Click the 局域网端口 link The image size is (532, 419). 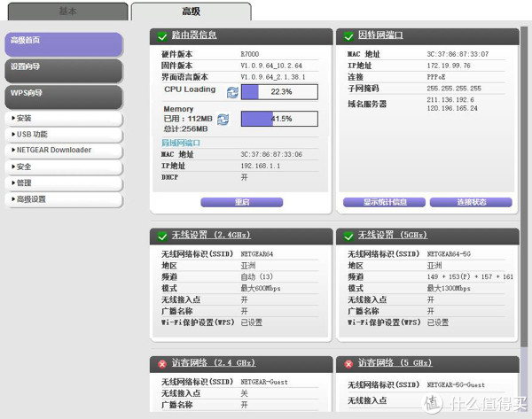(181, 143)
